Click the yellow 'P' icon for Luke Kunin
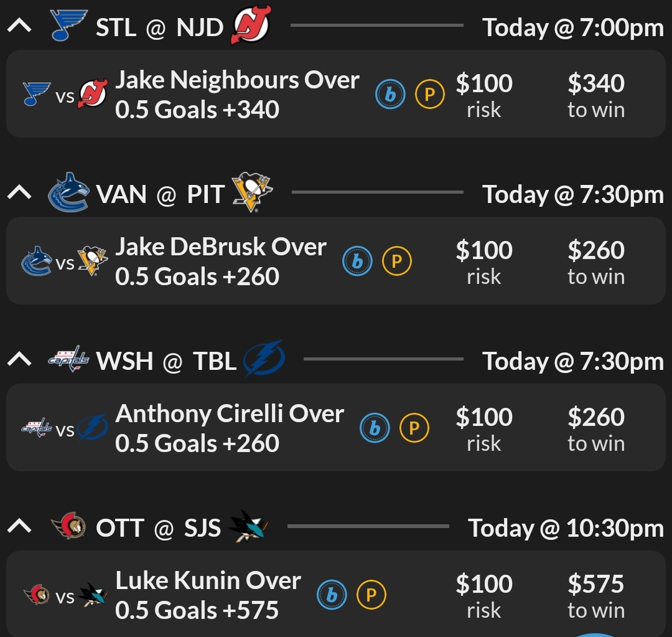672x637 pixels. click(x=371, y=595)
